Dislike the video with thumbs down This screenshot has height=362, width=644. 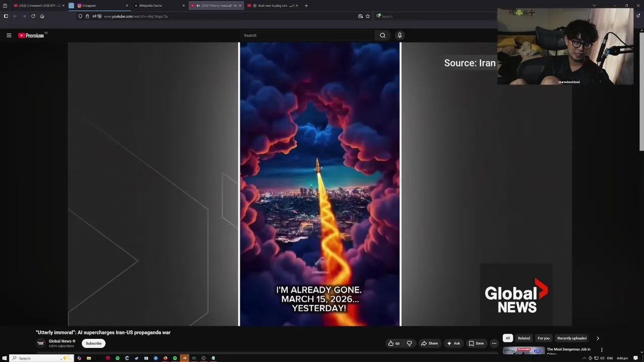409,343
